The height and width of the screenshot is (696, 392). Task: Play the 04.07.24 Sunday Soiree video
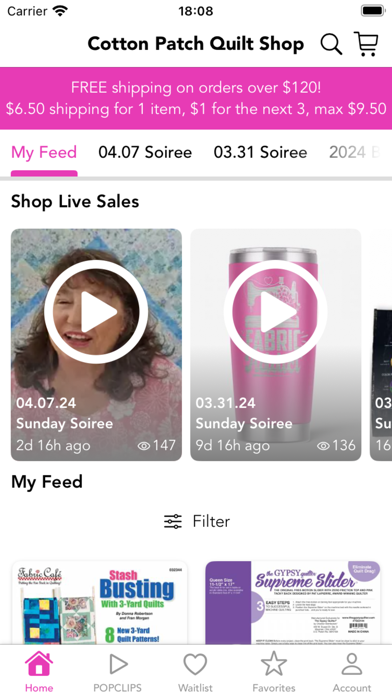(x=96, y=312)
